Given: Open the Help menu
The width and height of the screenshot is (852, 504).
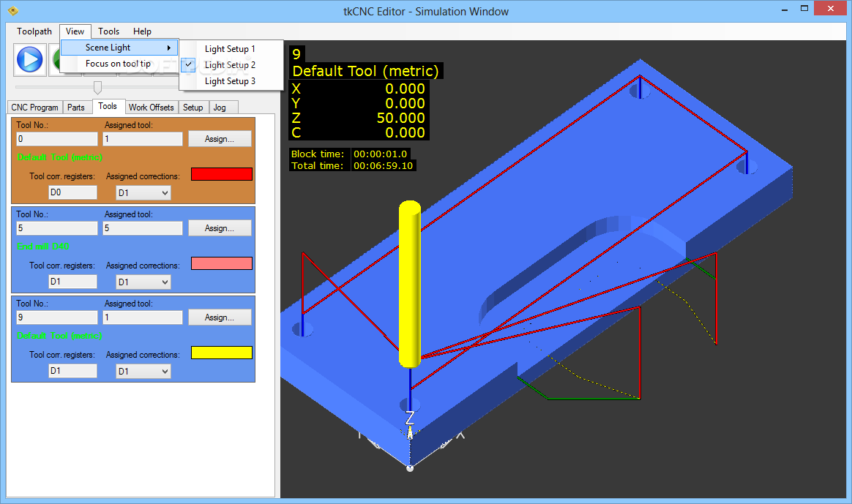Looking at the screenshot, I should [x=142, y=31].
